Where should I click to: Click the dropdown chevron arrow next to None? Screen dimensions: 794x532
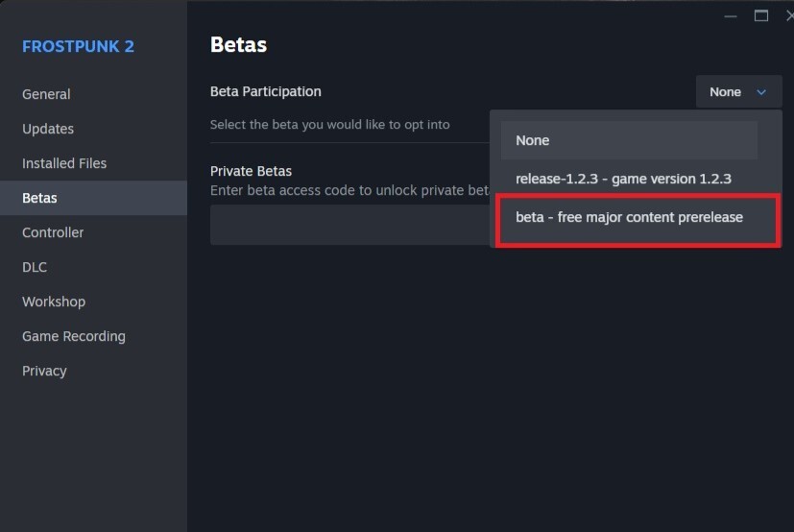click(761, 92)
